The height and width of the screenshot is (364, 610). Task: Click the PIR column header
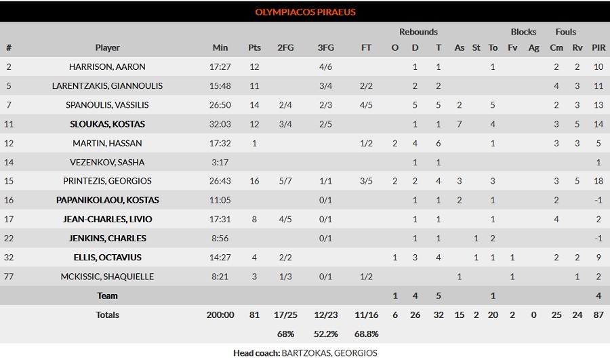coord(598,47)
